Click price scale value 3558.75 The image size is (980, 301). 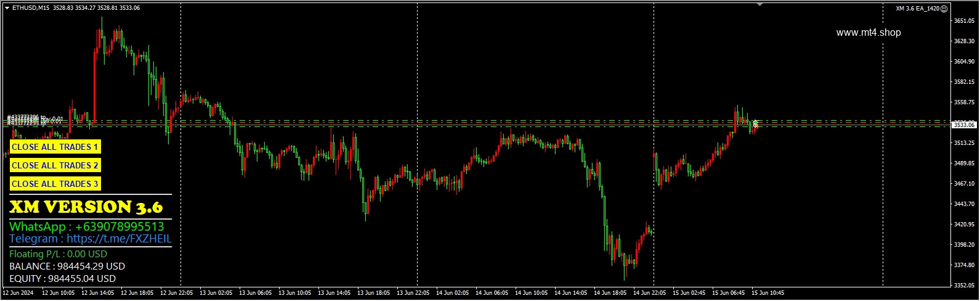964,102
